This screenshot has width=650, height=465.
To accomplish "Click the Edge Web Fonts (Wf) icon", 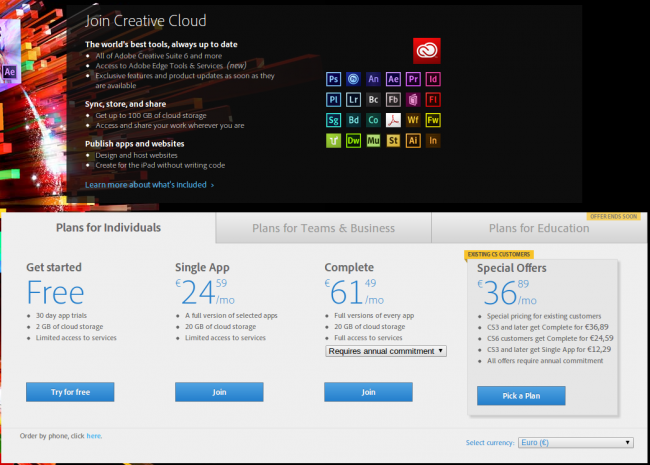I will (413, 120).
